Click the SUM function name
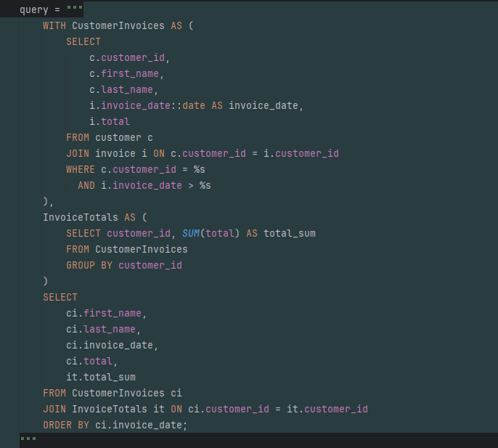 [190, 233]
